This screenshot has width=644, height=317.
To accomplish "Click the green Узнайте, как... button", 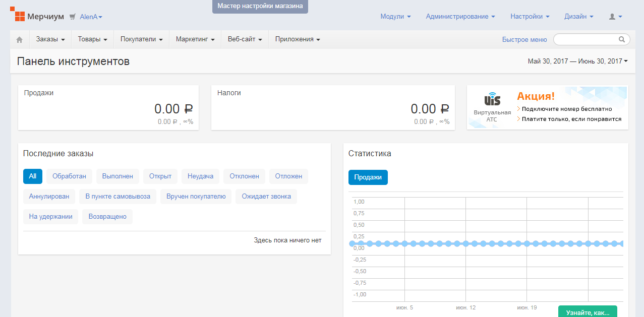I will click(x=588, y=312).
